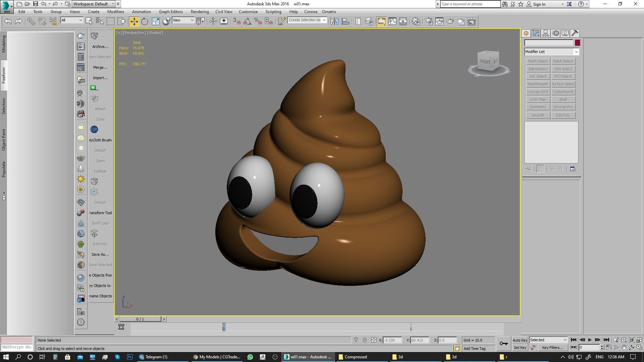Click the ViewCube FRONT face
This screenshot has height=362, width=644.
click(485, 62)
